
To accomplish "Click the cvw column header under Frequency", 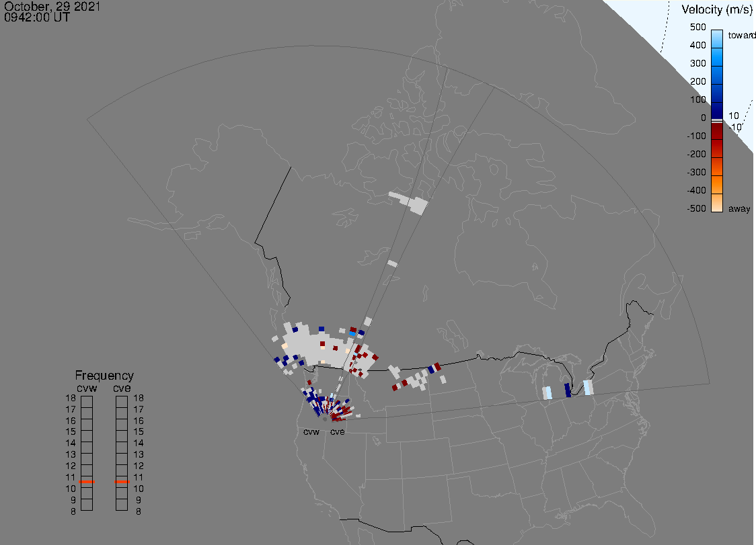I will (87, 388).
